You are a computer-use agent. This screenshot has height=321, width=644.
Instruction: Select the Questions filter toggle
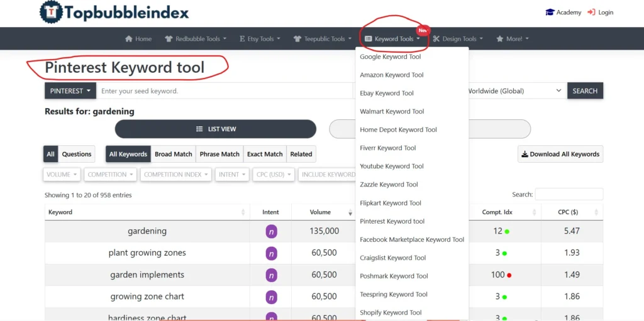coord(76,154)
